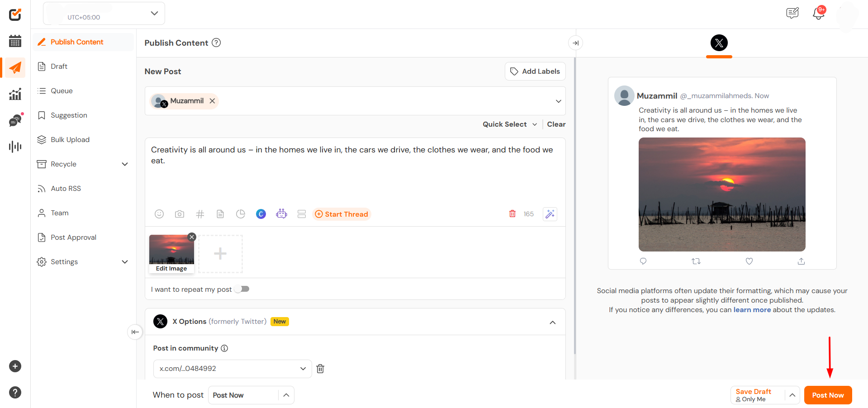The image size is (868, 408).
Task: Open the analytics bar-chart icon in left rail
Action: [x=15, y=94]
